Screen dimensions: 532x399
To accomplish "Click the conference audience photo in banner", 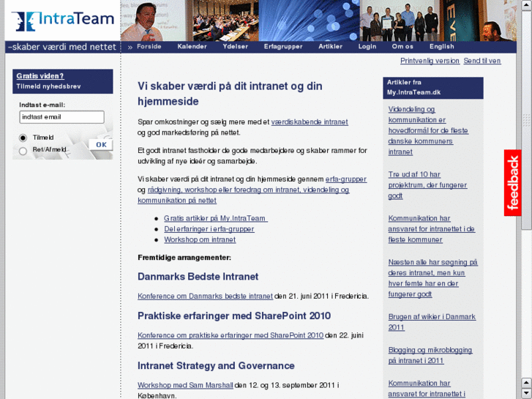I will pyautogui.click(x=225, y=20).
